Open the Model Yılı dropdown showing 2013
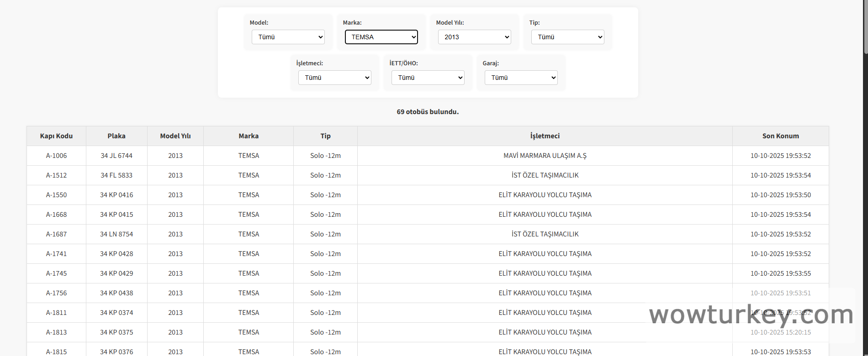Image resolution: width=868 pixels, height=356 pixels. click(474, 37)
